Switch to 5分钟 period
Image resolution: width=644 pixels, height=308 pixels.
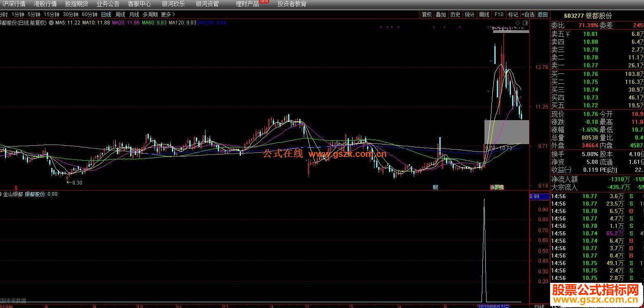[34, 14]
